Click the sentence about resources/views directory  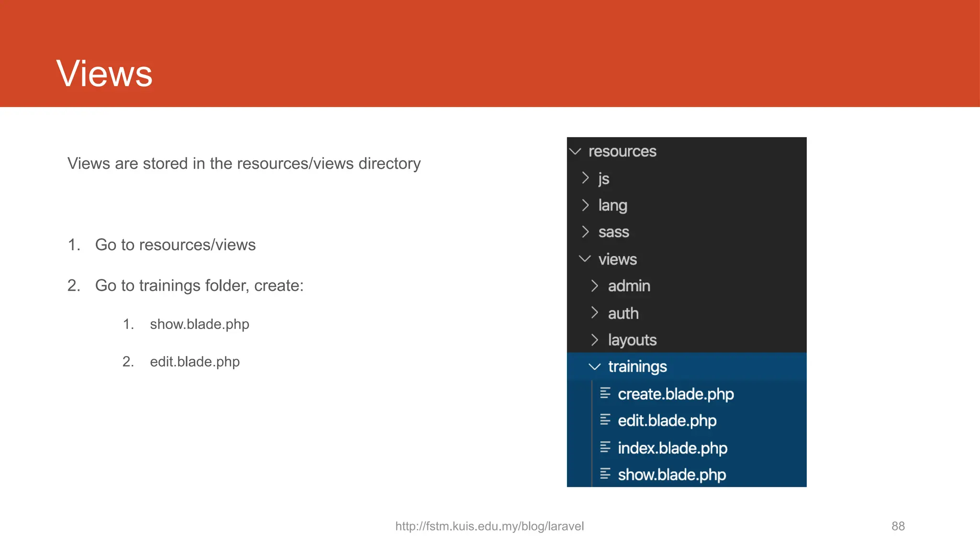pos(244,164)
